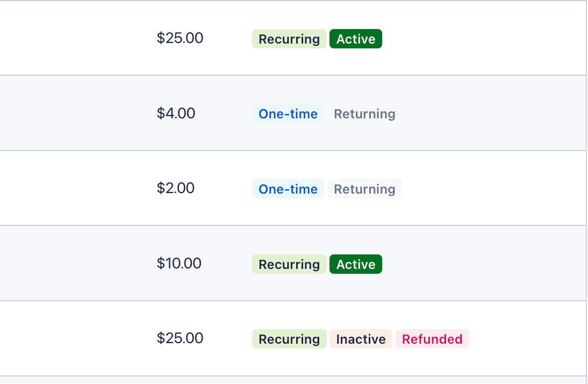
Task: Click the $10.00 amount
Action: 179,264
